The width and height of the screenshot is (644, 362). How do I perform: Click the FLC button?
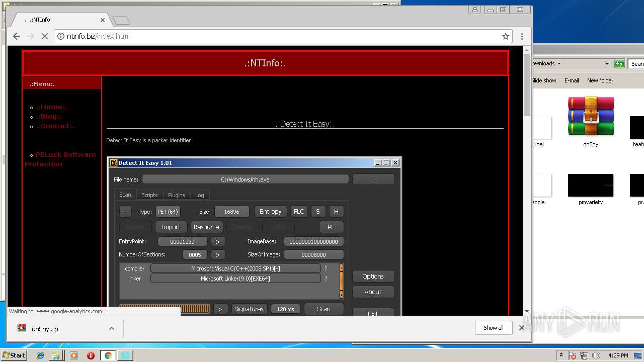point(298,212)
